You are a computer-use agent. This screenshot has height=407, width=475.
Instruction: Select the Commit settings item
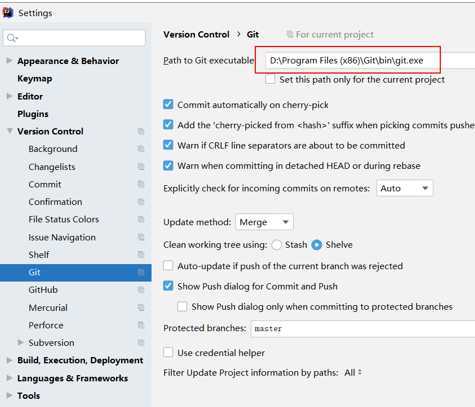click(45, 184)
